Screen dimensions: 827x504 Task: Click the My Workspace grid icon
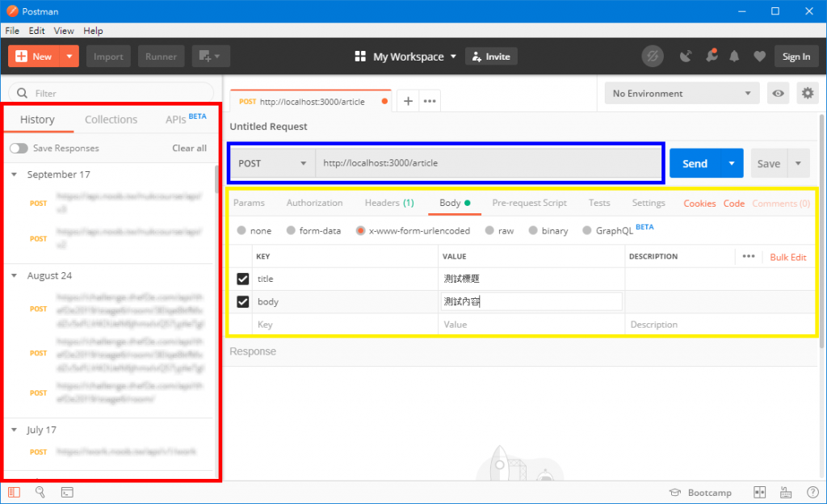[360, 57]
